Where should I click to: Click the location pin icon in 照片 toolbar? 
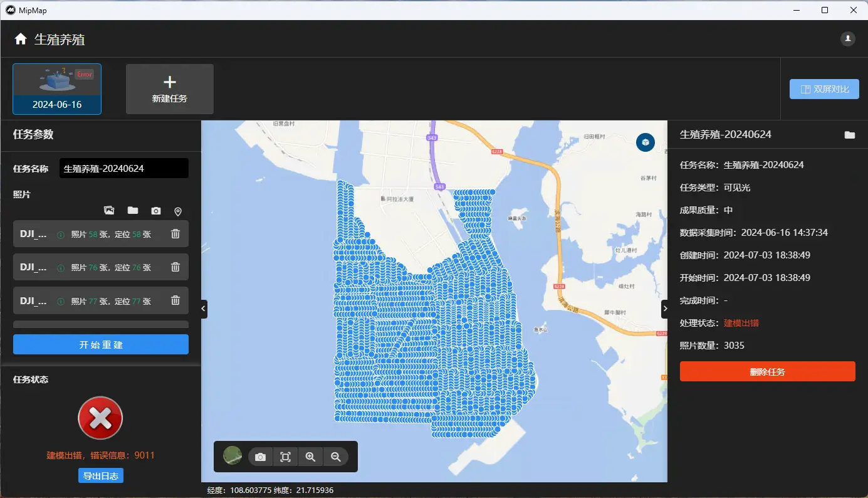178,211
